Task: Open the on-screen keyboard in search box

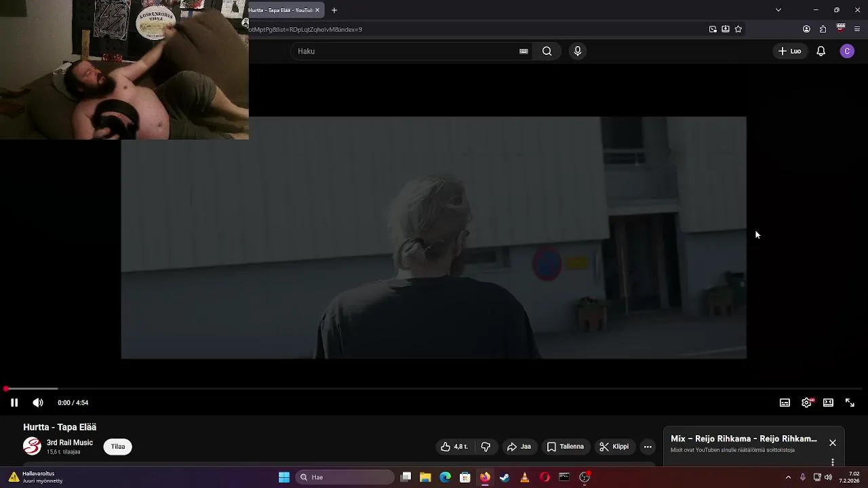Action: 524,51
